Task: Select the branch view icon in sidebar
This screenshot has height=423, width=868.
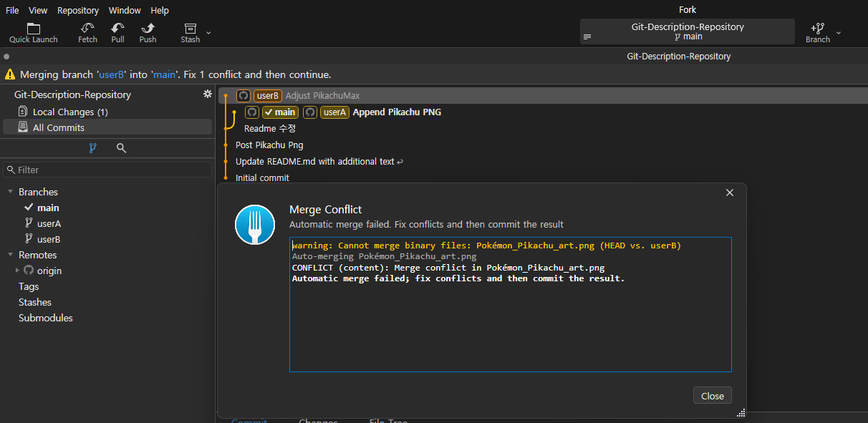Action: (x=92, y=148)
